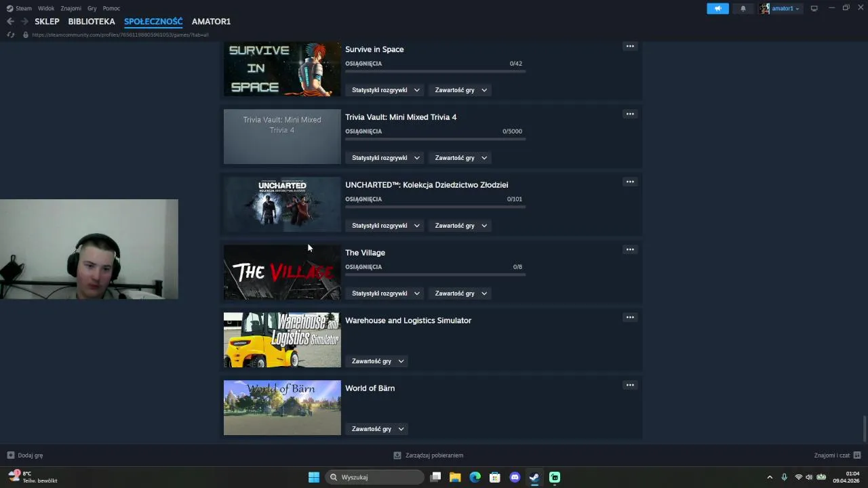
Task: Open the AMATOR1 profile tab
Action: (211, 22)
